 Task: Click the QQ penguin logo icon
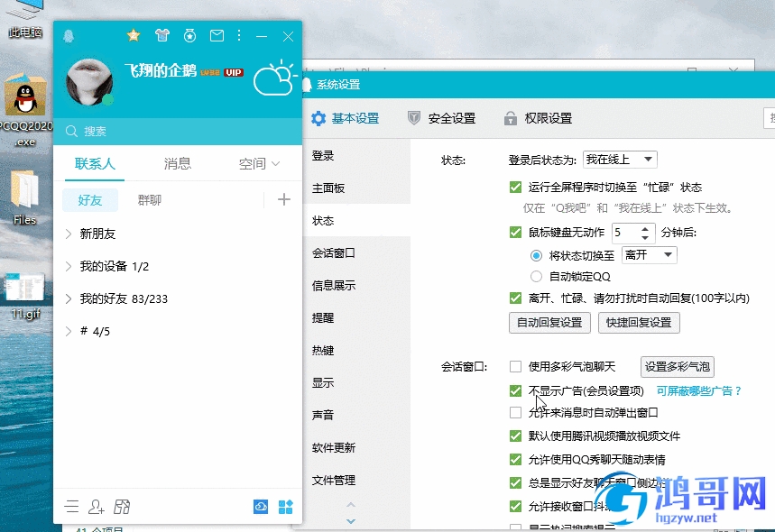(x=69, y=35)
